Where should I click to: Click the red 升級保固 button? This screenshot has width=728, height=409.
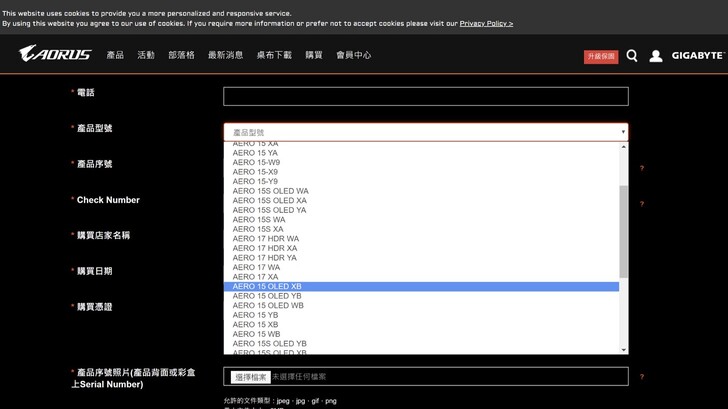601,57
